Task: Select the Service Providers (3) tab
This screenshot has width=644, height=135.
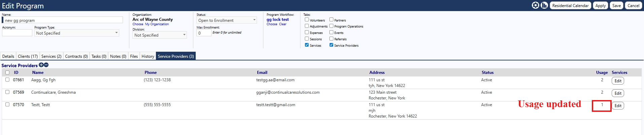Action: click(176, 56)
